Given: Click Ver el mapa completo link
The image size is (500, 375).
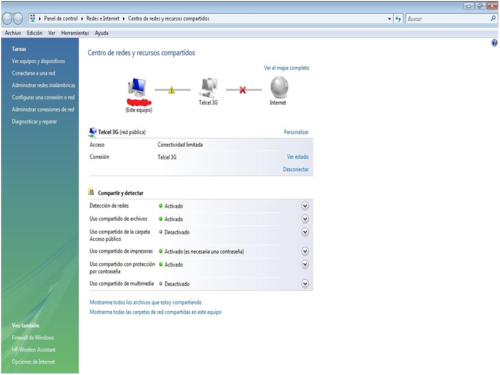Looking at the screenshot, I should (287, 68).
